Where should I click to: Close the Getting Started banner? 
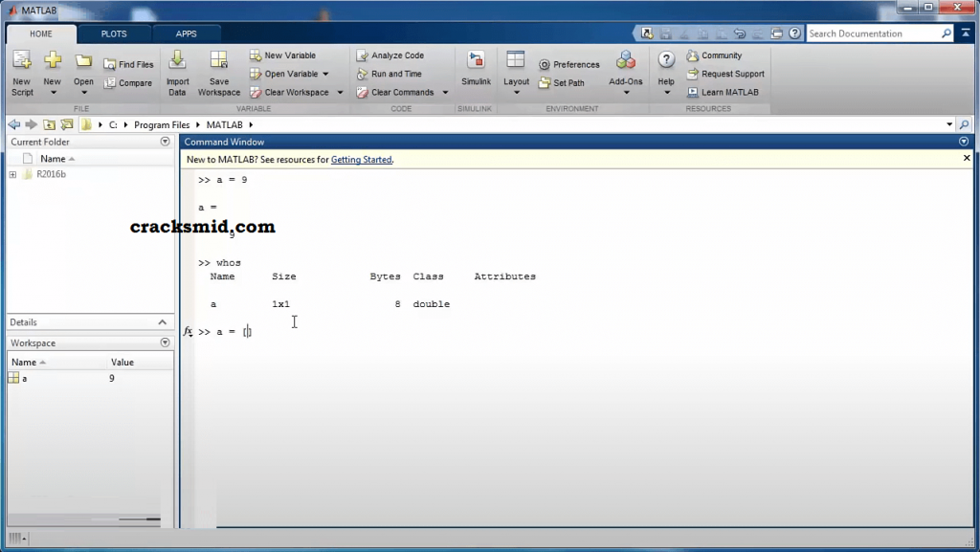tap(967, 158)
